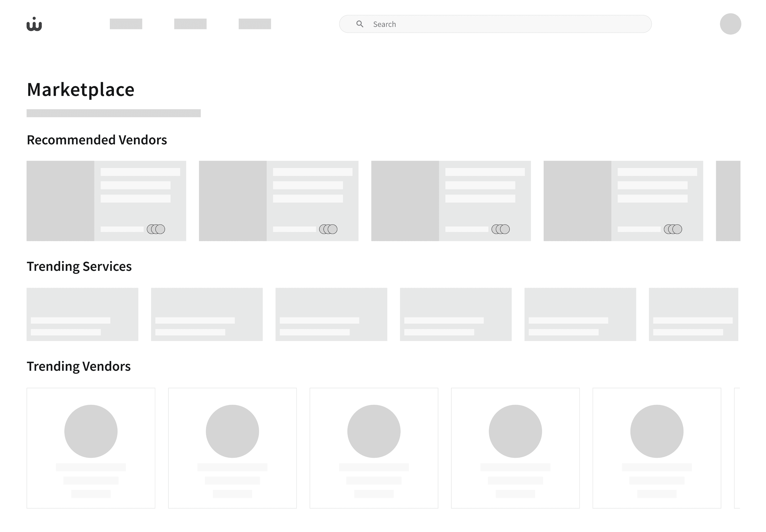Viewport: 766px width, 532px height.
Task: Select the third header navigation placeholder
Action: click(x=255, y=24)
